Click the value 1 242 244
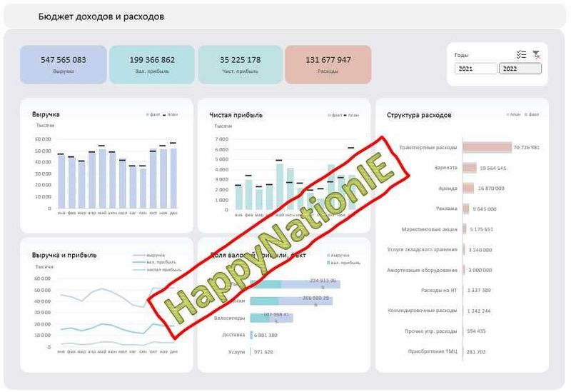Image resolution: width=571 pixels, height=392 pixels. (x=479, y=311)
